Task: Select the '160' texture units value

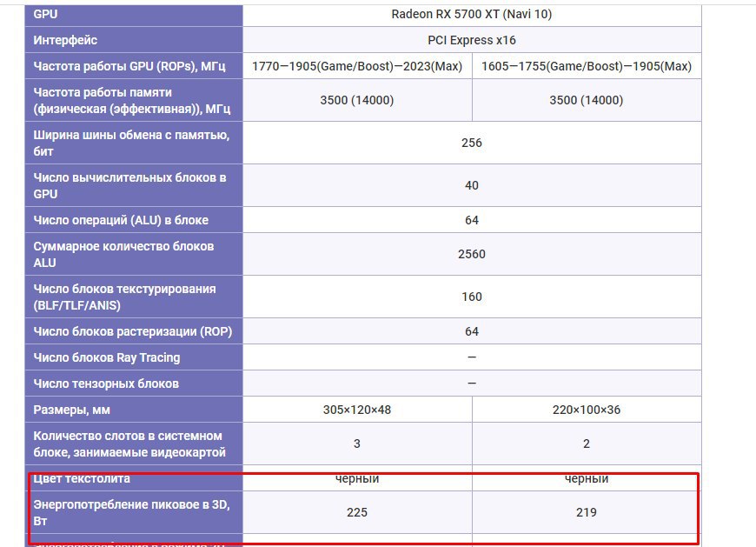Action: tap(472, 297)
